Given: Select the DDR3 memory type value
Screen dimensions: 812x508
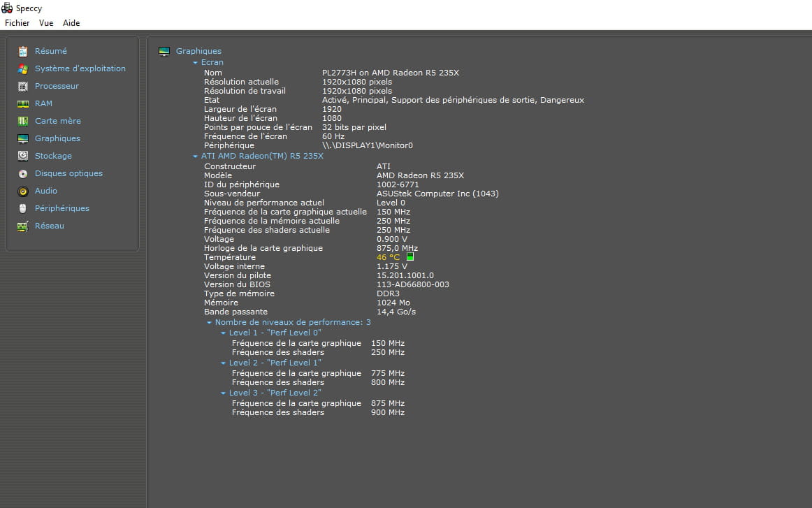Looking at the screenshot, I should coord(388,293).
